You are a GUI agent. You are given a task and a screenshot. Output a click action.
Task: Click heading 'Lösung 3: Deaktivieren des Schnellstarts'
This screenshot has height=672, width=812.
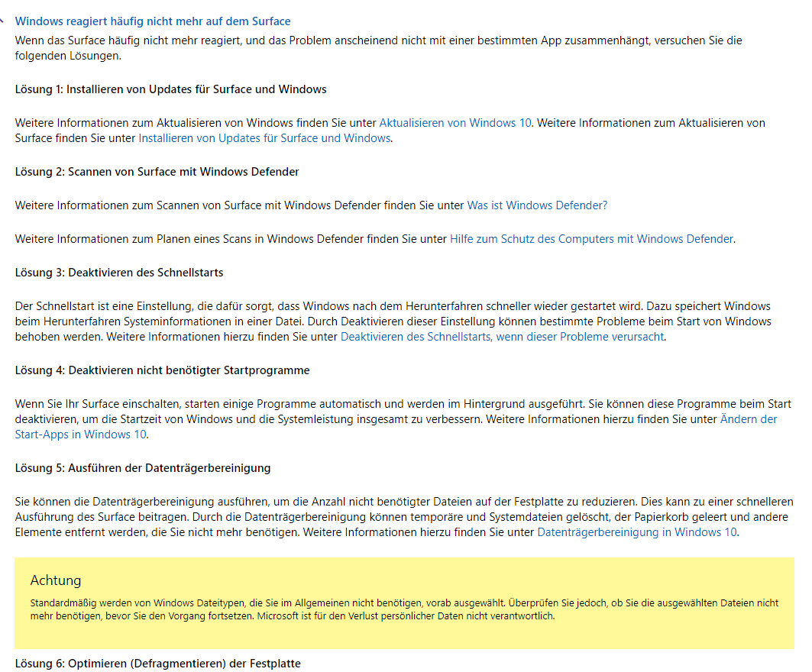click(119, 273)
